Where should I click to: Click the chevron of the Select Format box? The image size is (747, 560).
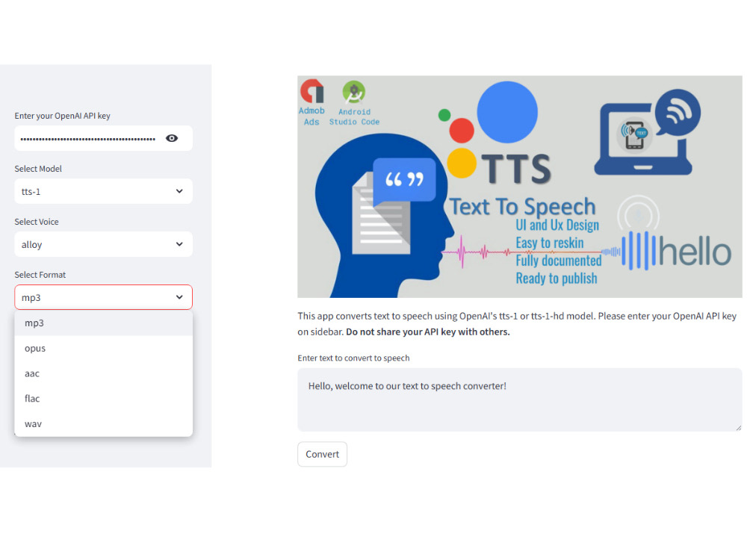click(x=179, y=297)
